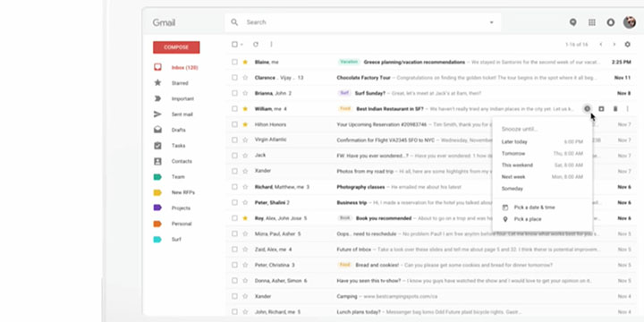Expand the select-all dropdown arrow
This screenshot has width=644, height=322.
click(x=241, y=45)
